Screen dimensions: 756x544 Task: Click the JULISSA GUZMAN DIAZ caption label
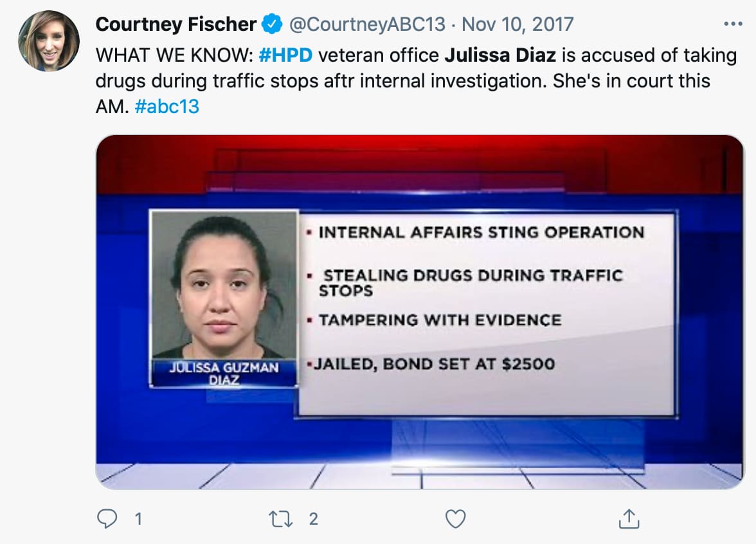coord(224,374)
